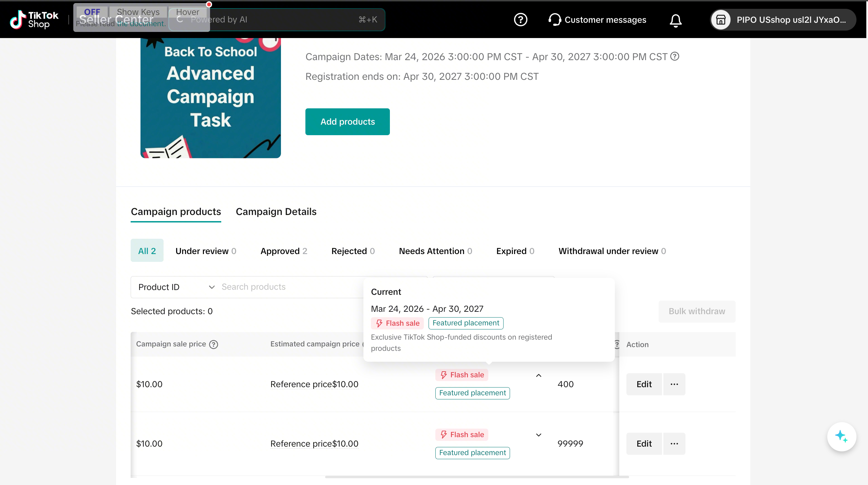Open the help question mark icon
The height and width of the screenshot is (485, 868).
[x=520, y=20]
